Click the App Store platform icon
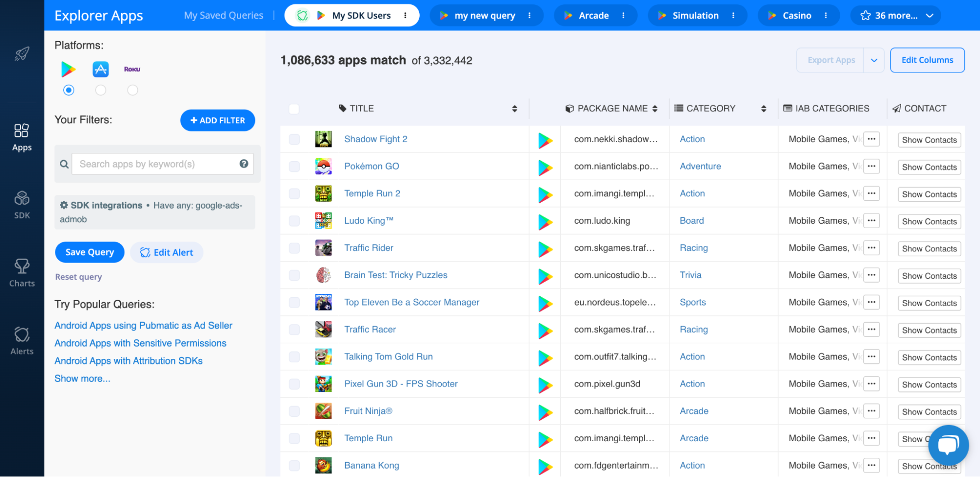This screenshot has width=980, height=477. (101, 70)
